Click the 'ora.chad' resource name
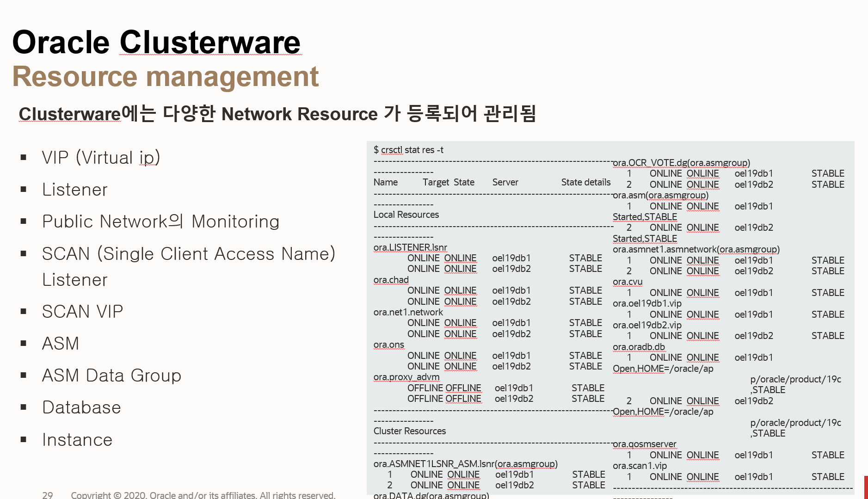The height and width of the screenshot is (499, 868). 391,280
